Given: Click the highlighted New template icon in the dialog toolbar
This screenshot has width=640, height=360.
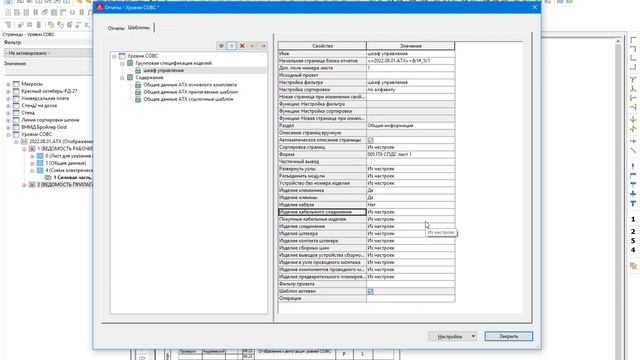Looking at the screenshot, I should coord(232,46).
